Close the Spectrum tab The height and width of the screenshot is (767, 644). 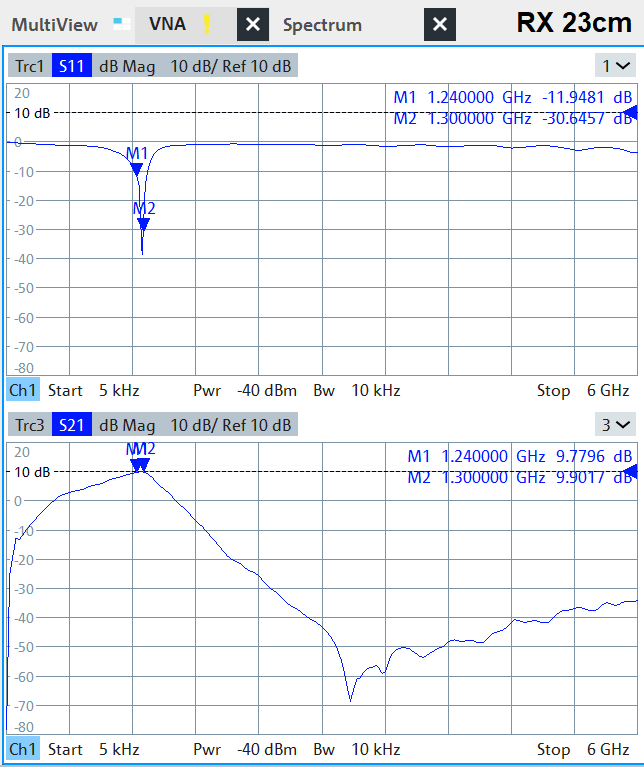(x=440, y=24)
